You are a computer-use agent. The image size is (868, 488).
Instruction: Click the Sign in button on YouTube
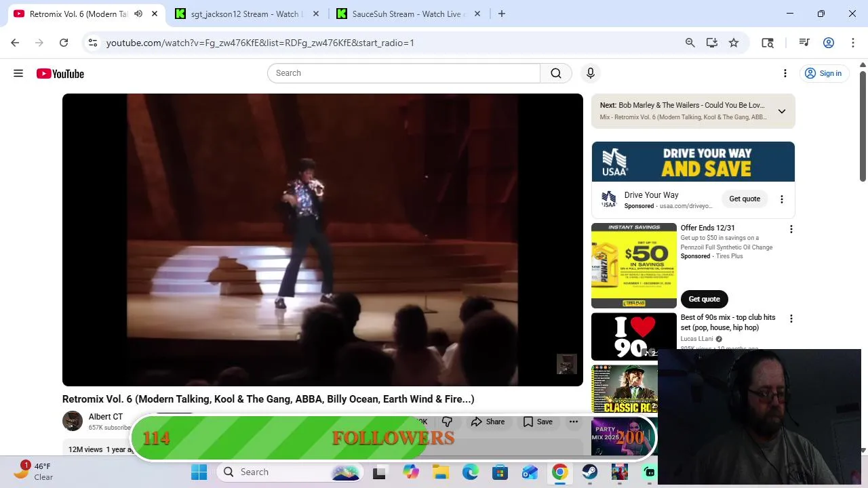tap(823, 73)
